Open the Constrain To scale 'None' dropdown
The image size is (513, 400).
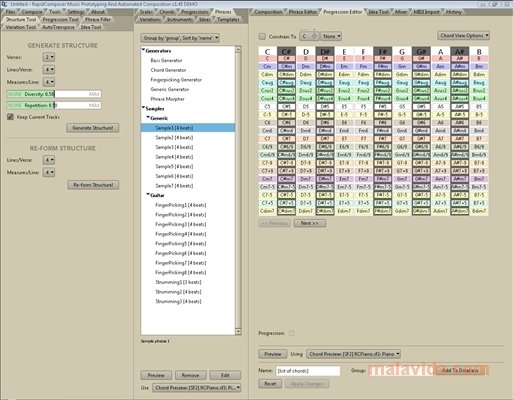(332, 36)
